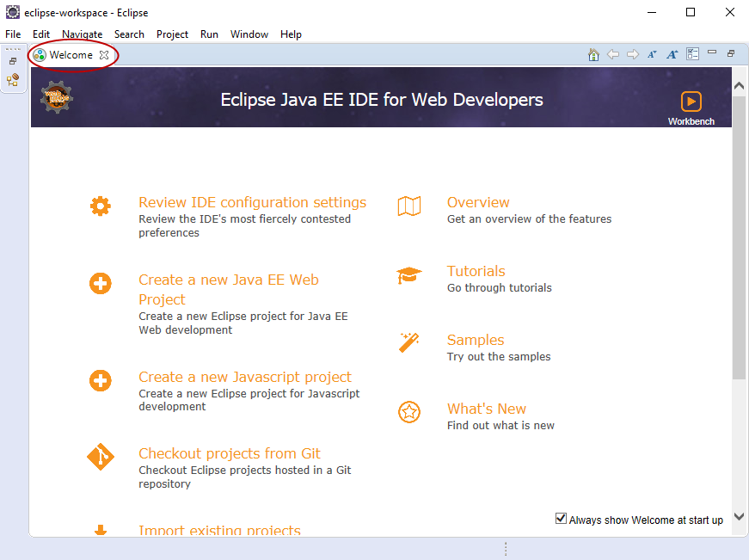Click the Workbench play icon

click(691, 102)
